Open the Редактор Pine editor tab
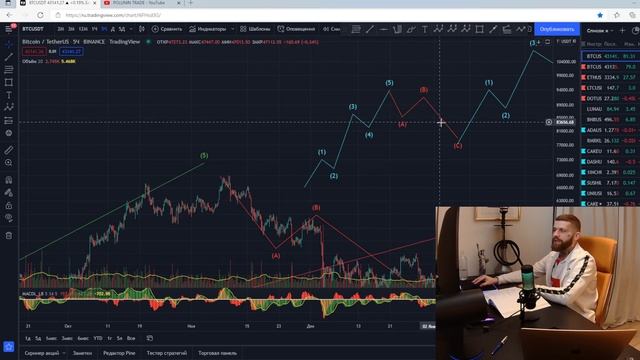Screen dimensions: 640x360 click(119, 353)
